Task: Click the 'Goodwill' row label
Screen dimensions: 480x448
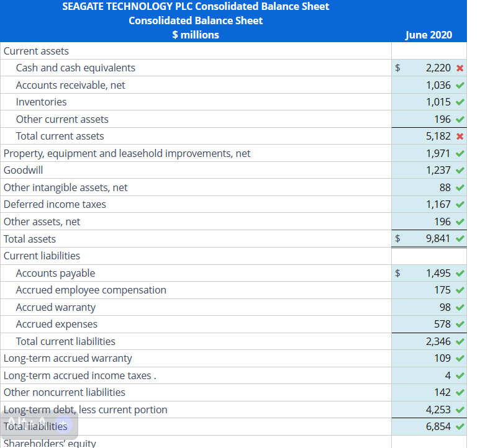Action: (23, 170)
